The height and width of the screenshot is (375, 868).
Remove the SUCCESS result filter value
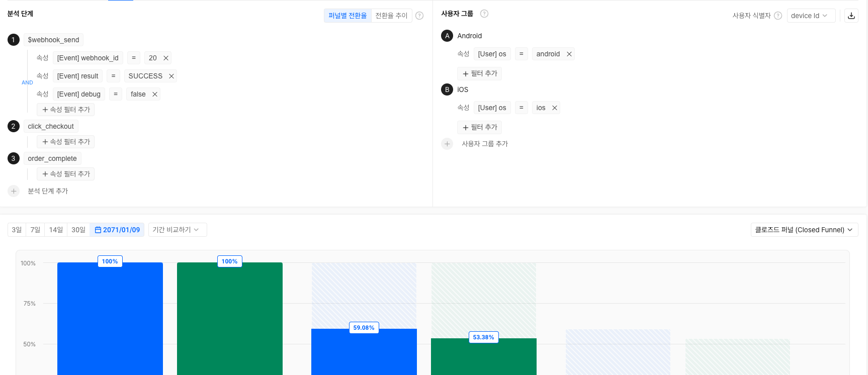(x=171, y=76)
